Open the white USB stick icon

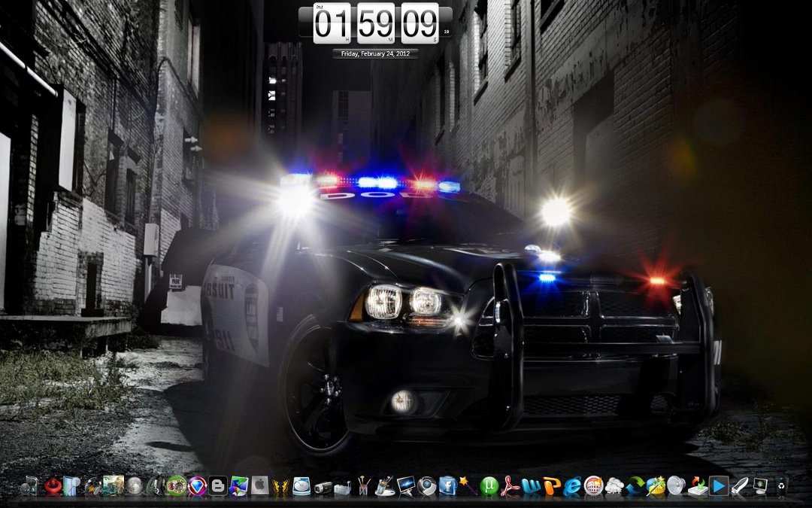click(740, 486)
